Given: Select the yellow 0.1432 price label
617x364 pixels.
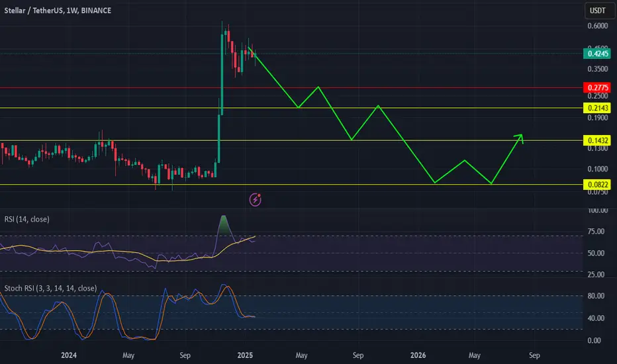Looking at the screenshot, I should coord(597,140).
